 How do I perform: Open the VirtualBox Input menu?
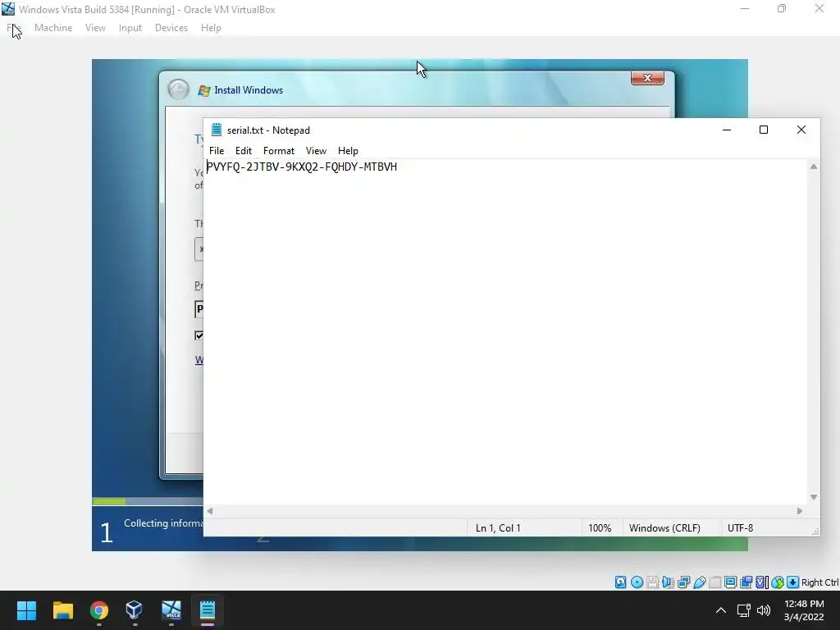point(130,28)
